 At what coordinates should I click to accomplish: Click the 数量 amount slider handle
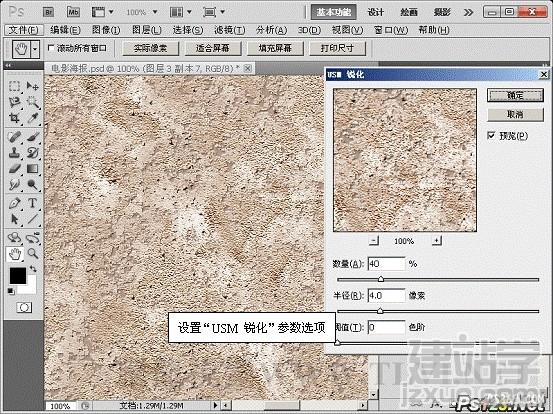(381, 279)
